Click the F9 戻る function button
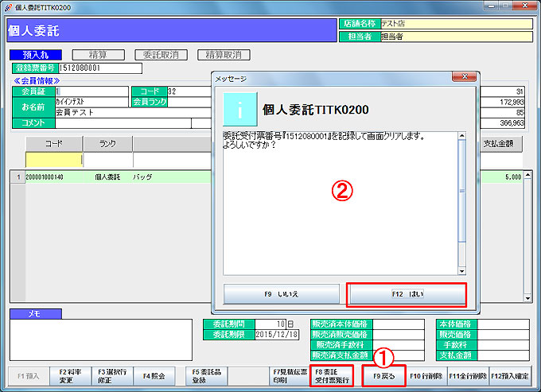Viewport: 541px width, 392px height. tap(384, 376)
